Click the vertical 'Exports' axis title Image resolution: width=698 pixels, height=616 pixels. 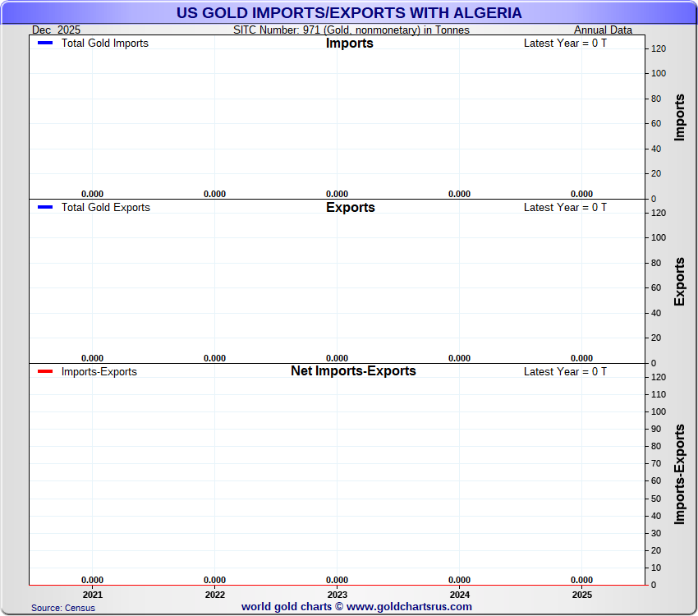click(x=679, y=282)
